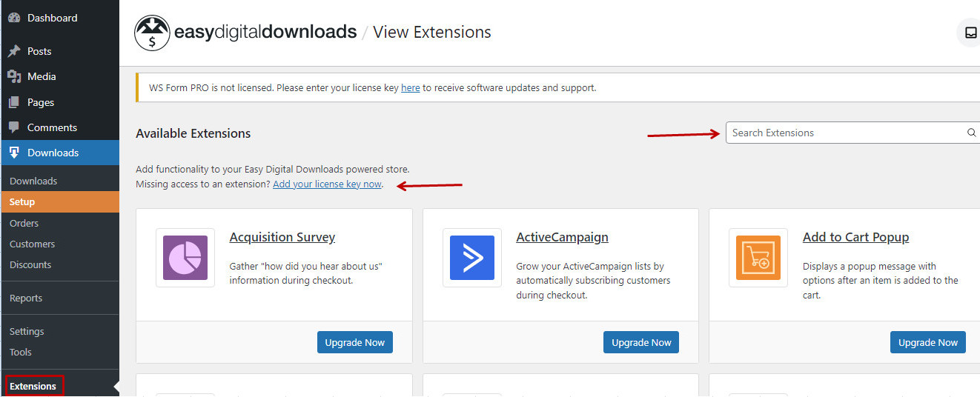Screen dimensions: 980x397
Task: Click Upgrade Now under ActiveCampaign
Action: (x=641, y=342)
